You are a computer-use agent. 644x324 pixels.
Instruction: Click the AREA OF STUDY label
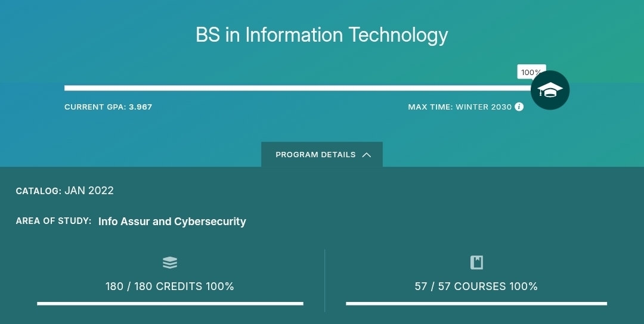(54, 222)
